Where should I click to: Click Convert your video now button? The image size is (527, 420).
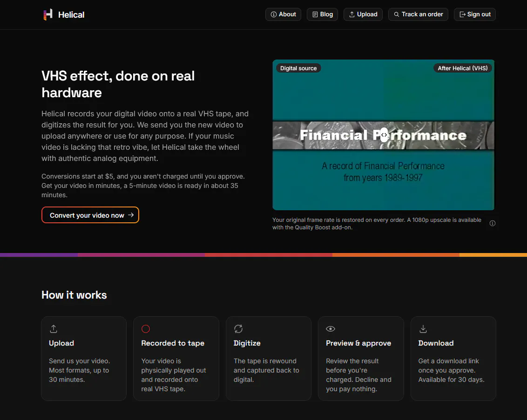pyautogui.click(x=90, y=215)
